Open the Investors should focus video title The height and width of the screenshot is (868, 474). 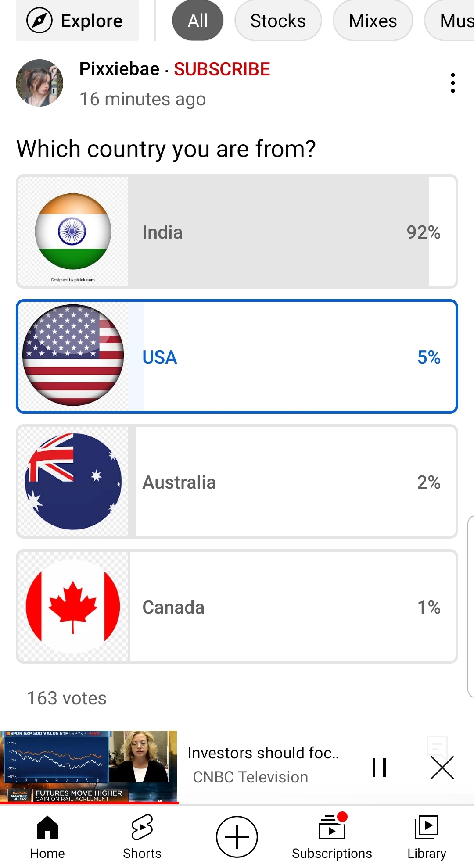(x=263, y=753)
